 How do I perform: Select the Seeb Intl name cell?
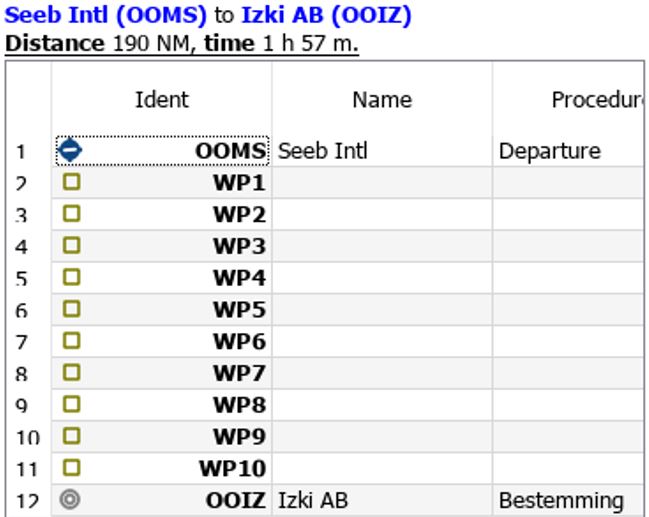point(382,151)
